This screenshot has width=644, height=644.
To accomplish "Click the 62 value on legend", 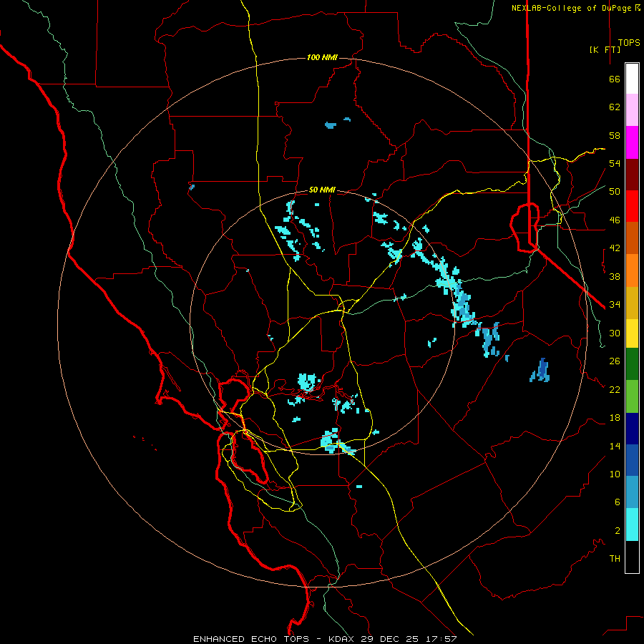I will tap(615, 107).
